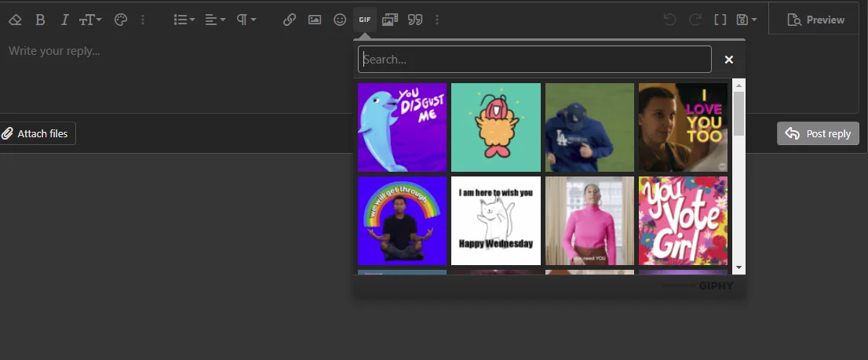868x360 pixels.
Task: Select the 'Happy Wednesday' cat GIF
Action: pos(495,220)
